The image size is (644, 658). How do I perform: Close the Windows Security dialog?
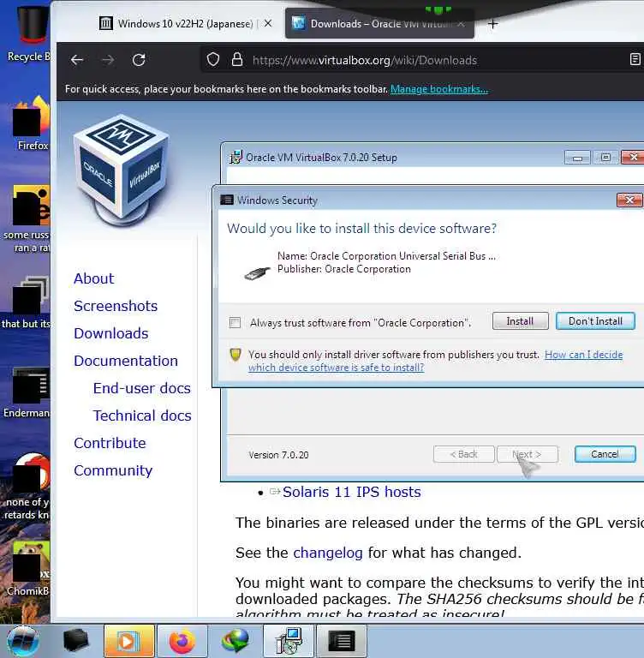tap(629, 200)
